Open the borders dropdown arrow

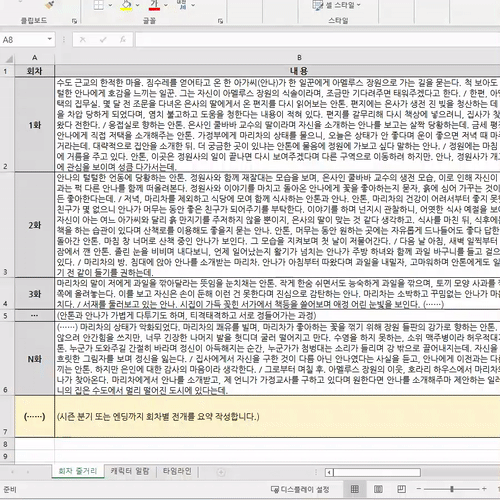tap(110, 5)
